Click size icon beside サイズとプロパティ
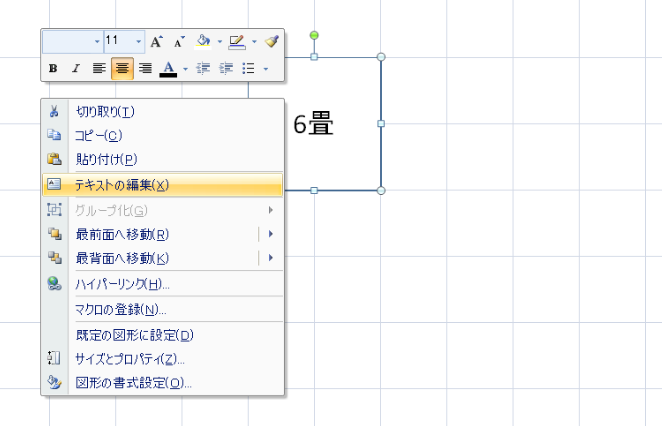 [x=54, y=358]
